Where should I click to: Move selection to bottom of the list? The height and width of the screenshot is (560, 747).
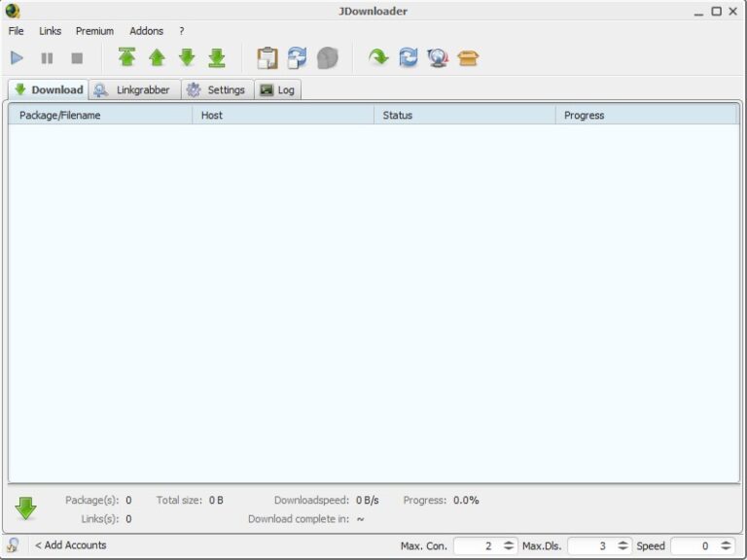217,57
